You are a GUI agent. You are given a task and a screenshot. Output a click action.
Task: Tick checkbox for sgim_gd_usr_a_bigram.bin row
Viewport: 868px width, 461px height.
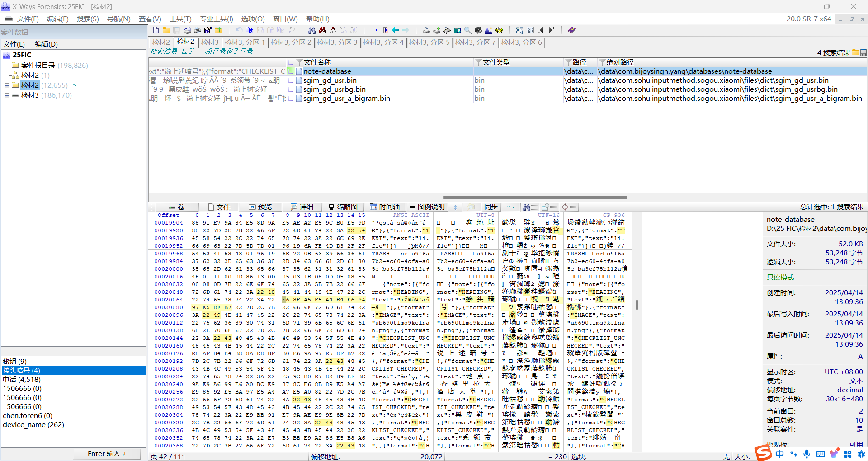291,99
